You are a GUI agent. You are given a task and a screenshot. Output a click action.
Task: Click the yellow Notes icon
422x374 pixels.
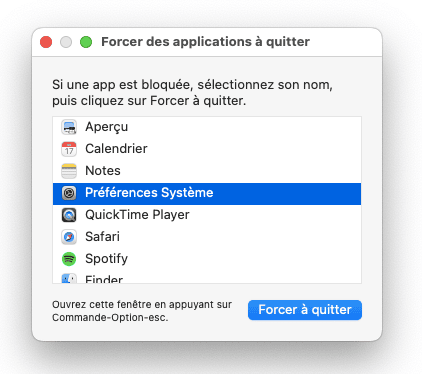click(69, 171)
